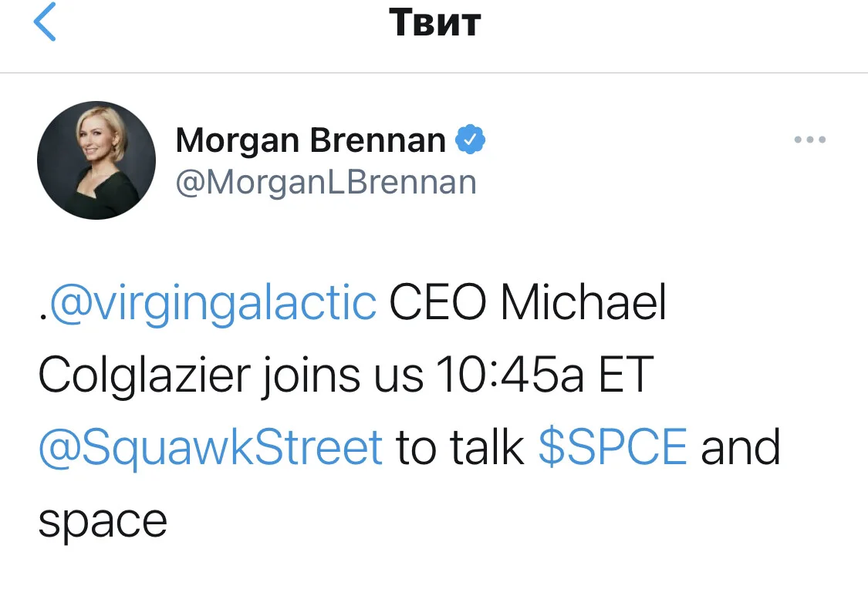The height and width of the screenshot is (596, 868).
Task: Tap the word 'space' ending the tweet
Action: [103, 522]
